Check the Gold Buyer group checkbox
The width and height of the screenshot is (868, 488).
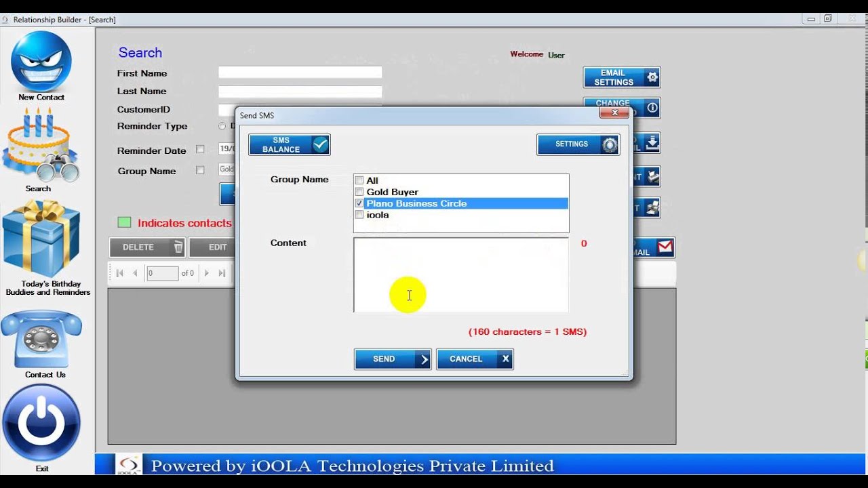coord(359,192)
